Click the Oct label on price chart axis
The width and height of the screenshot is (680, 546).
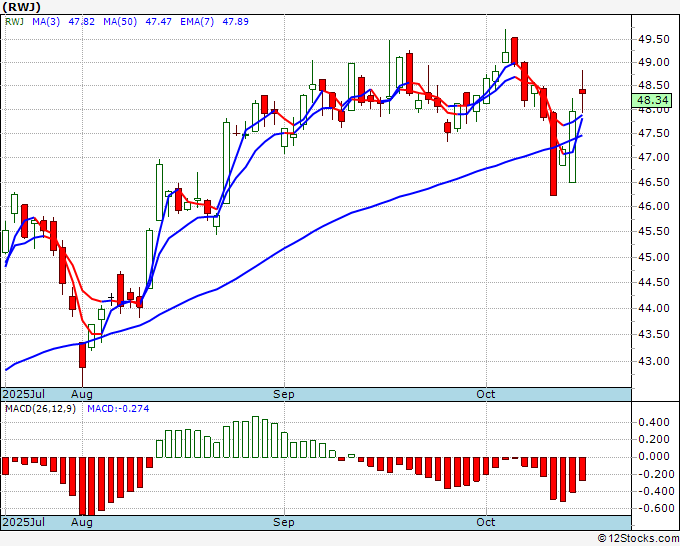(x=485, y=394)
